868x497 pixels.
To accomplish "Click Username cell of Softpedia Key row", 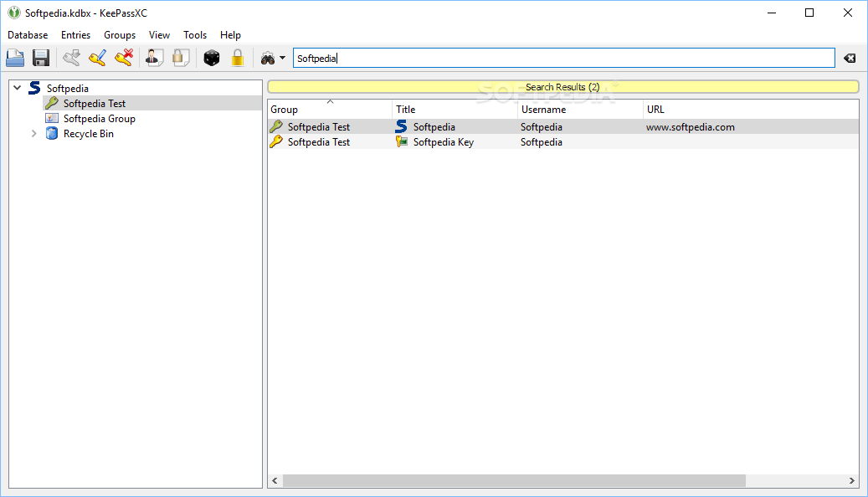I will [542, 142].
